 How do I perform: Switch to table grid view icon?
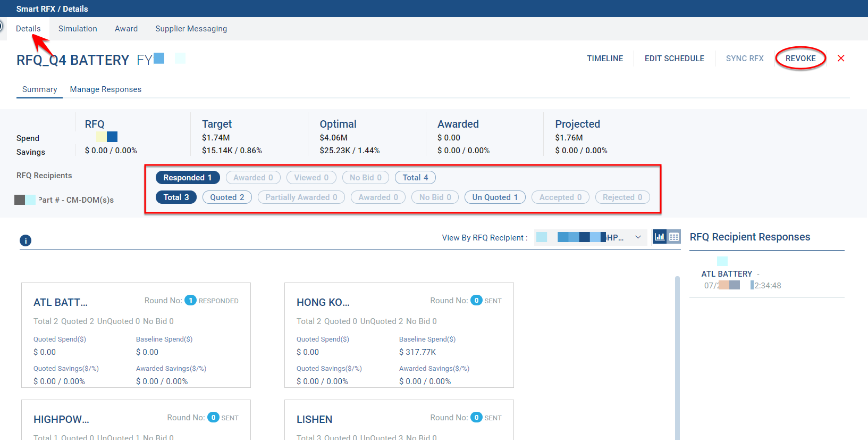[x=674, y=237]
